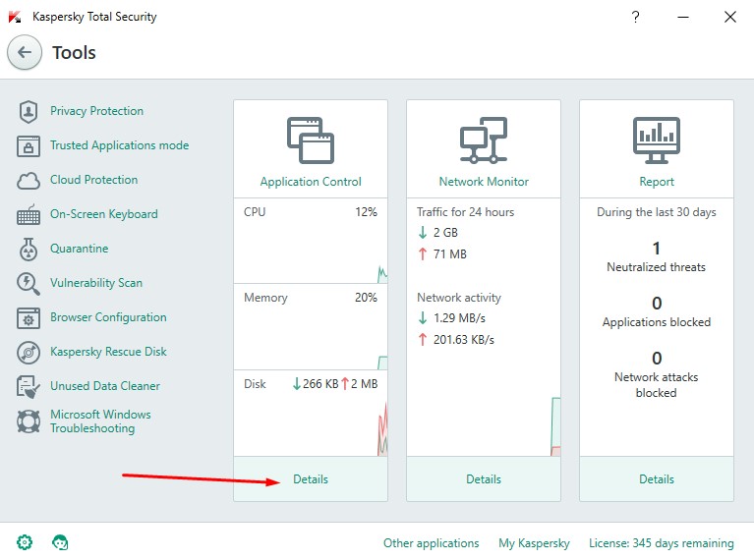Click the "201.63 KB/s" upload rate
754x560 pixels.
pos(464,340)
